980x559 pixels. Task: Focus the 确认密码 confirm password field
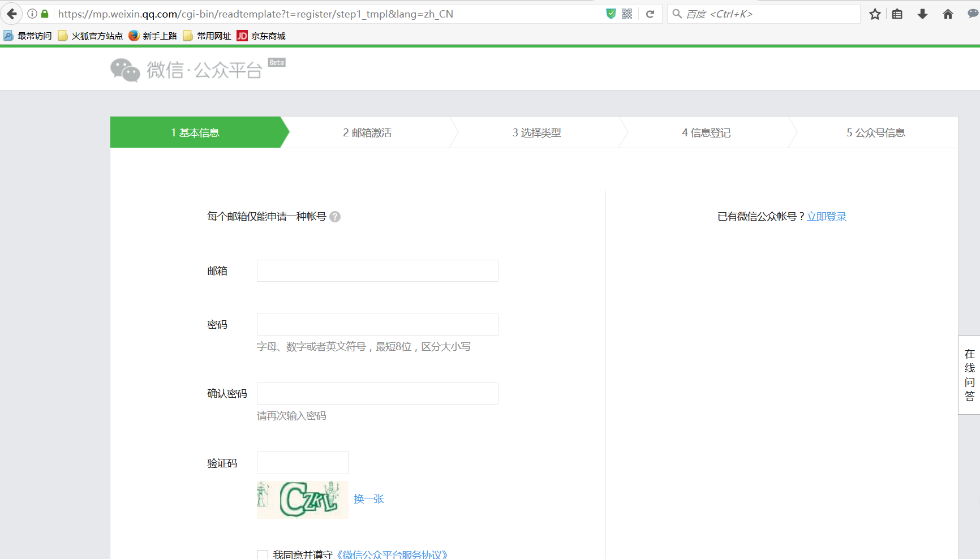click(377, 393)
